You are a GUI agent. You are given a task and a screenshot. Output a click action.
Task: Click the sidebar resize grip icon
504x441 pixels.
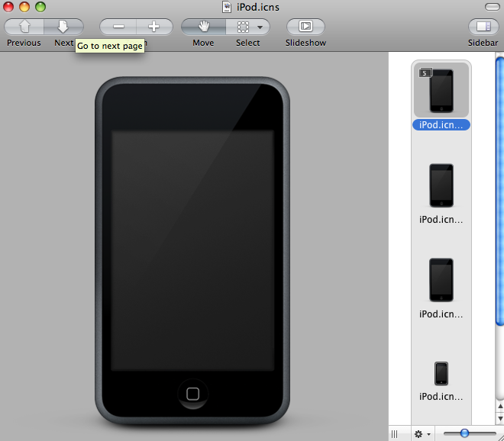pyautogui.click(x=394, y=434)
